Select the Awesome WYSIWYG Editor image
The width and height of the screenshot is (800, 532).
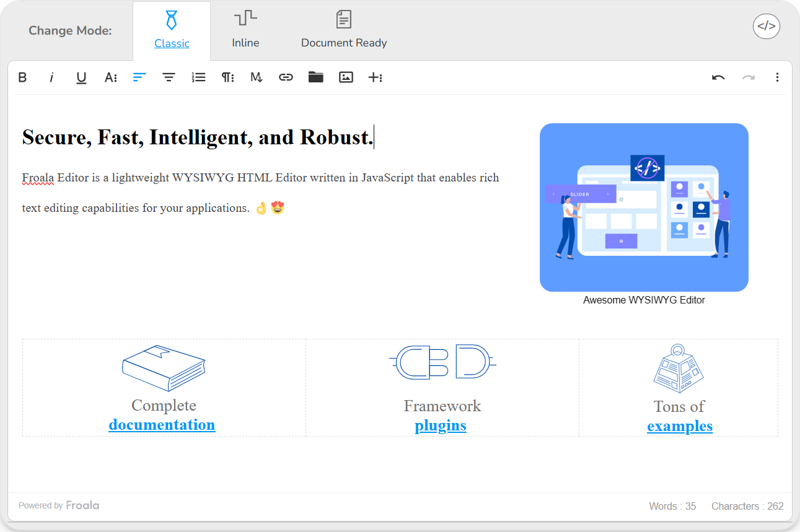click(x=644, y=207)
